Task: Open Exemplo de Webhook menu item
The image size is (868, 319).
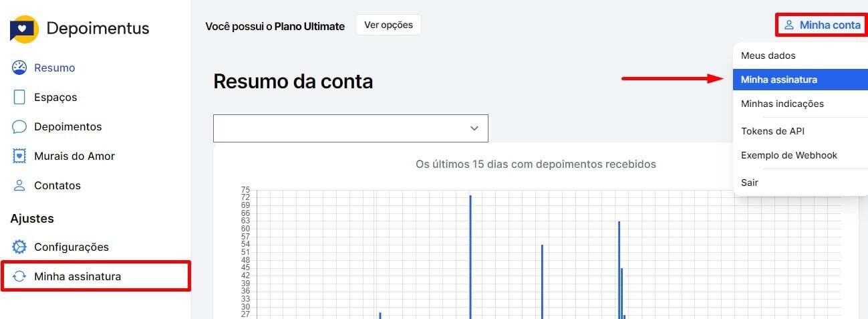Action: pyautogui.click(x=788, y=155)
